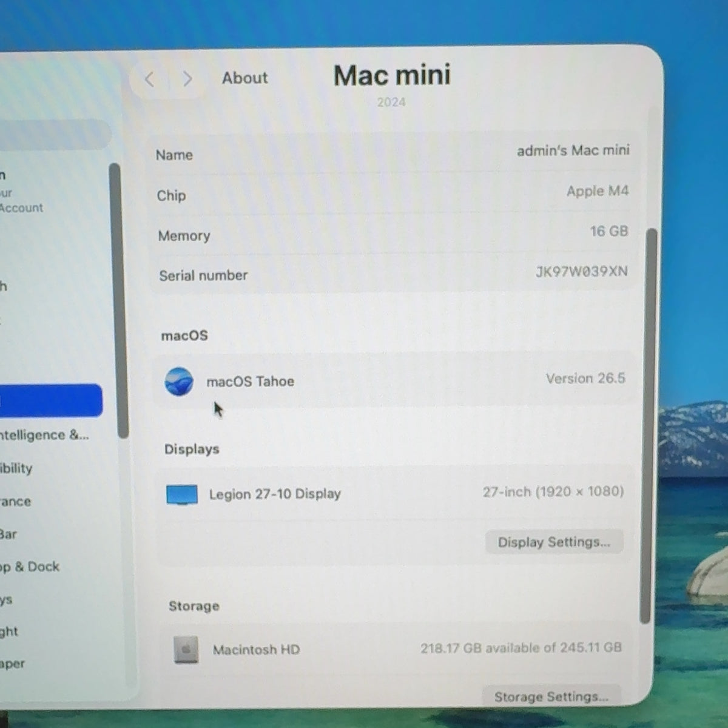Click the Macintosh HD drive icon

click(186, 650)
